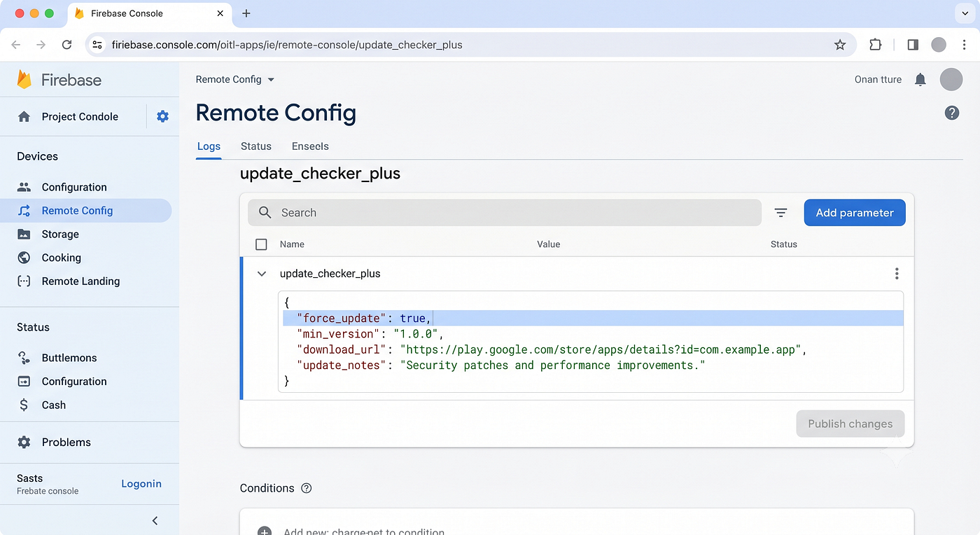Click the Storage folder icon
This screenshot has width=980, height=535.
click(x=24, y=234)
